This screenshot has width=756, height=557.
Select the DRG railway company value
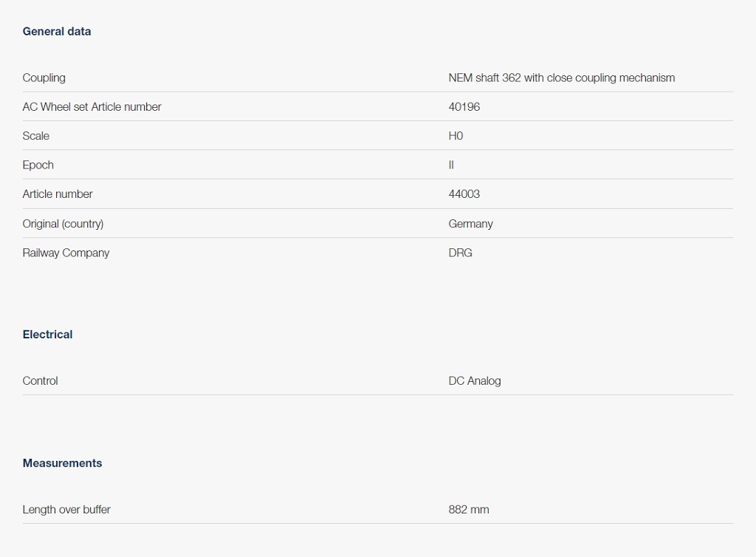pyautogui.click(x=460, y=253)
